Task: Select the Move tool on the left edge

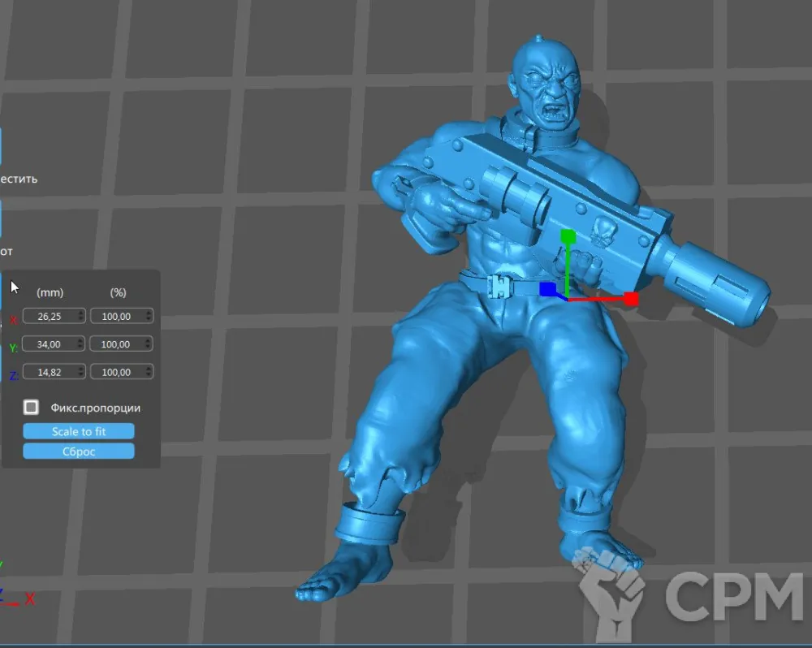Action: 2,146
